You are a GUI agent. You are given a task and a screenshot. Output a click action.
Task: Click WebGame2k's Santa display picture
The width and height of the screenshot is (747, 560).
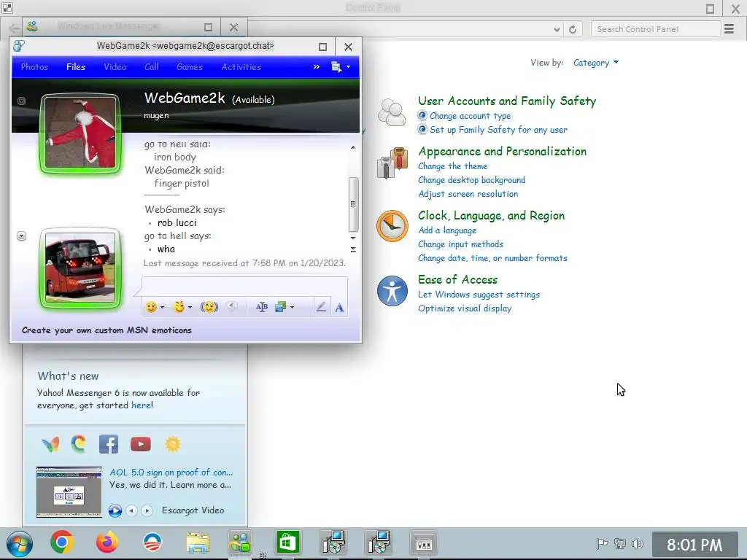tap(80, 133)
